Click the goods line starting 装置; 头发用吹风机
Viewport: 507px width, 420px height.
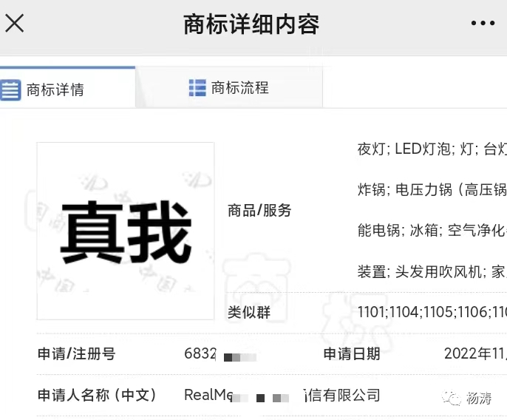click(432, 271)
